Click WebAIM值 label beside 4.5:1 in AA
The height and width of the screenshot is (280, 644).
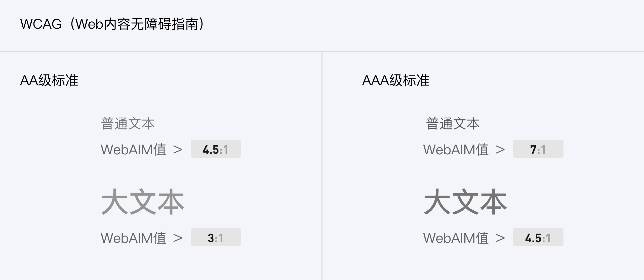coord(133,150)
